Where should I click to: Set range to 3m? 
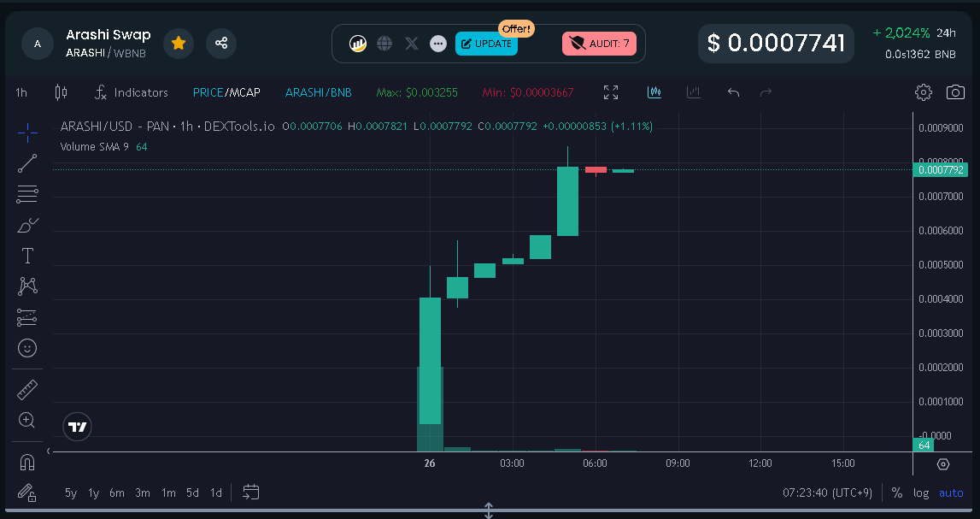point(143,492)
